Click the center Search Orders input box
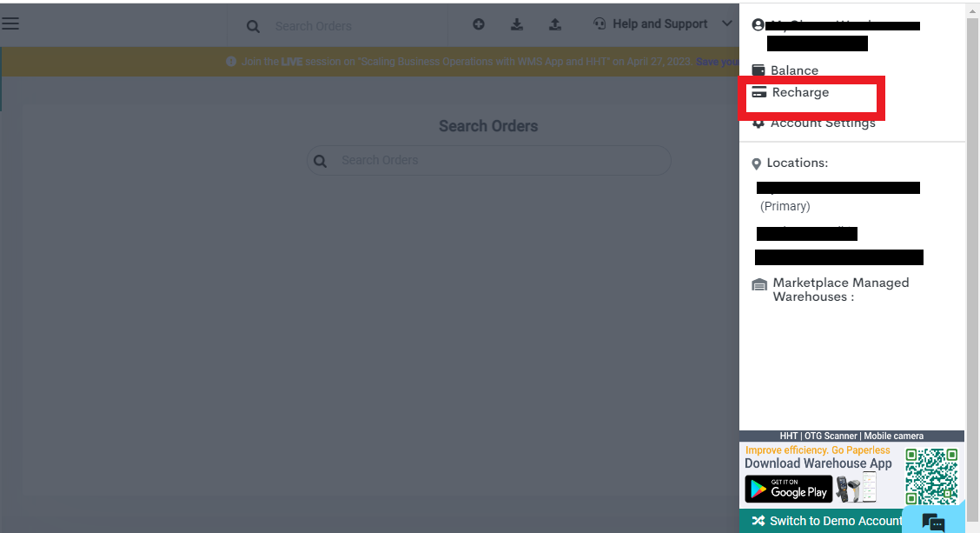 pos(489,160)
